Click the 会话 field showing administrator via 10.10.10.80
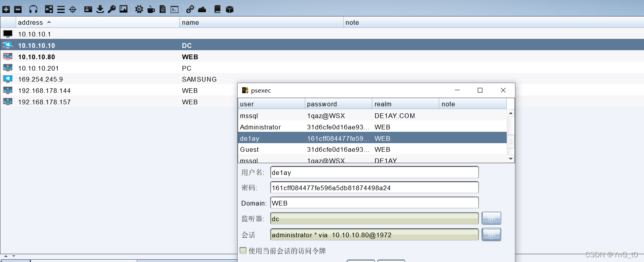 tap(375, 235)
